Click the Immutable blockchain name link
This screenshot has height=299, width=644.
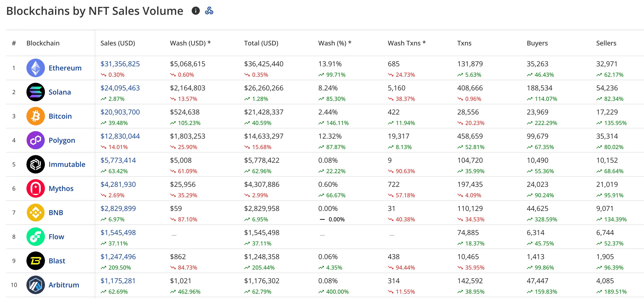tap(67, 164)
